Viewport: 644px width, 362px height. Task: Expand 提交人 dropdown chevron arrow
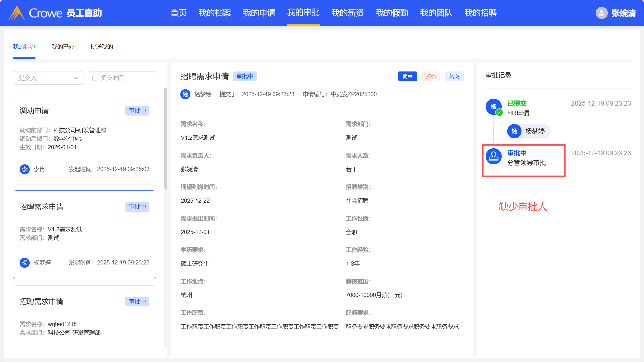76,78
